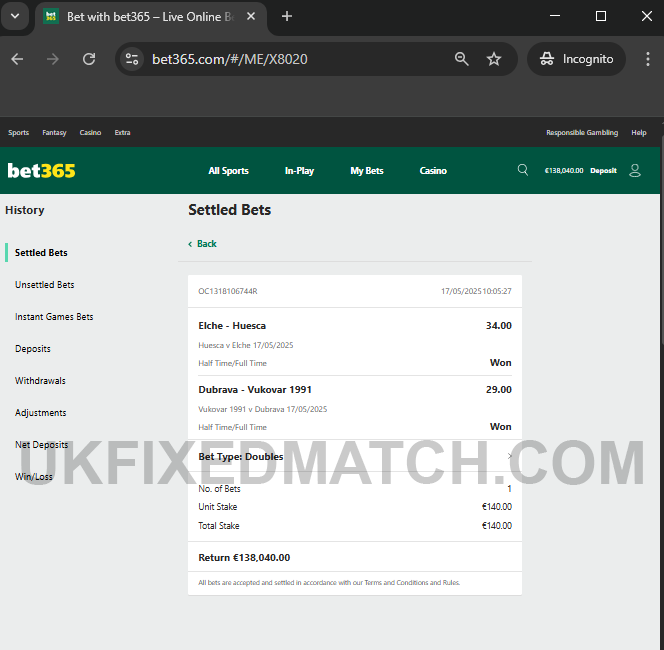Click the Deposit button
The width and height of the screenshot is (664, 650).
(603, 171)
